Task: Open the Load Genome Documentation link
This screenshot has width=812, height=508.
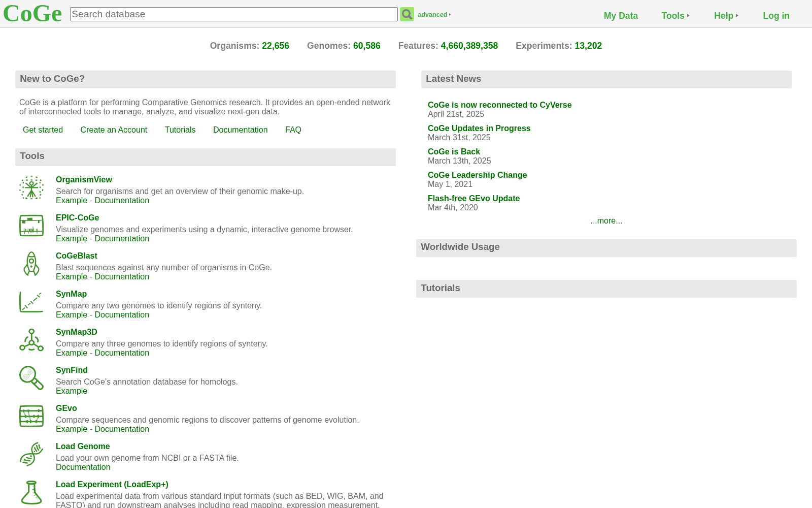Action: pos(83,467)
